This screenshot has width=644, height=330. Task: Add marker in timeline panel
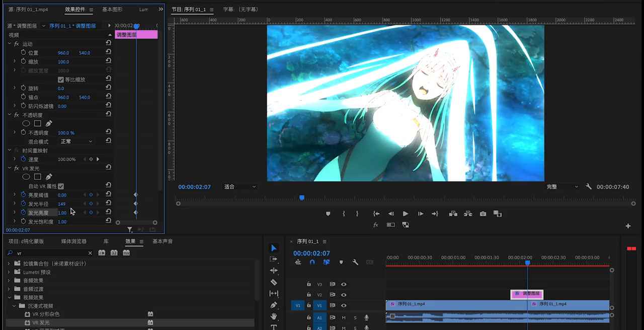(341, 262)
